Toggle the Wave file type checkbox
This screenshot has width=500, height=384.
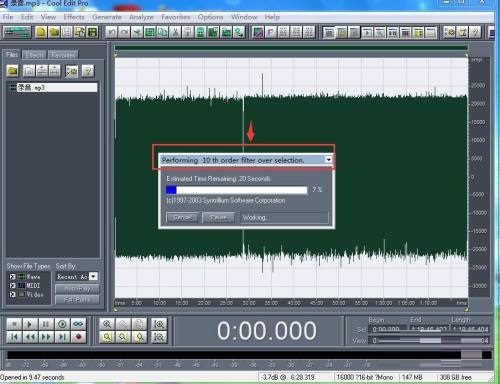pos(12,277)
